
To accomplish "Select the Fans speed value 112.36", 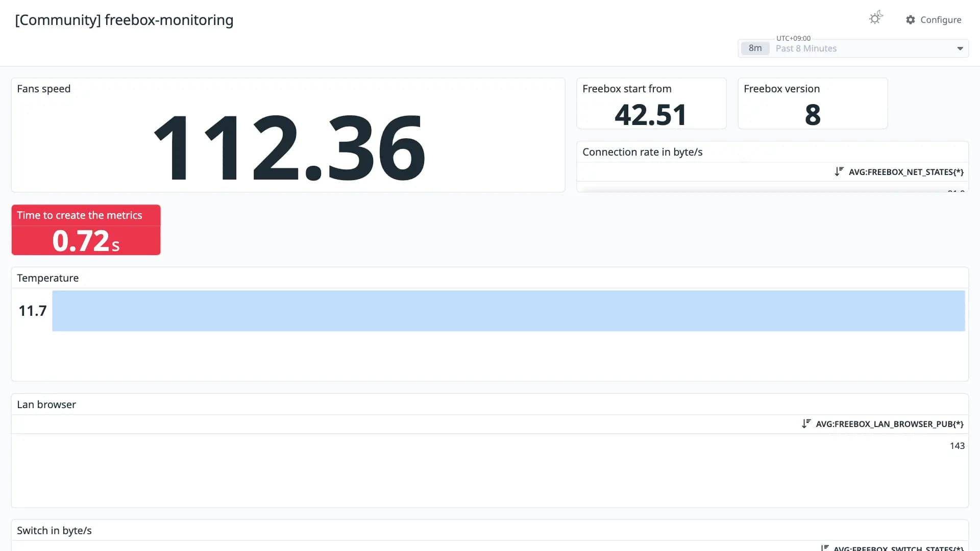I will (x=289, y=147).
